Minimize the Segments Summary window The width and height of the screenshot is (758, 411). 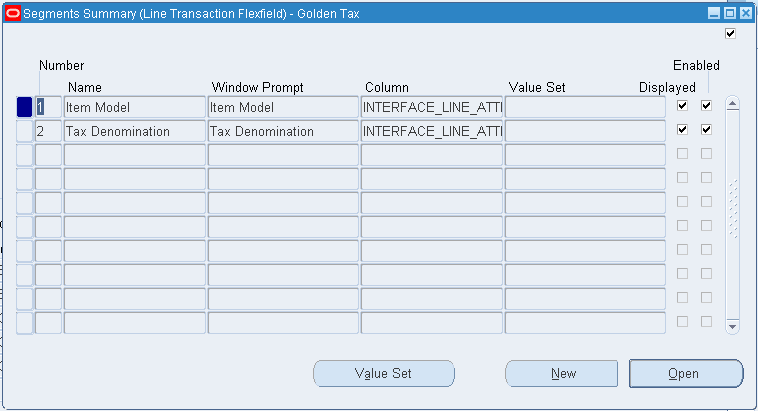point(714,13)
